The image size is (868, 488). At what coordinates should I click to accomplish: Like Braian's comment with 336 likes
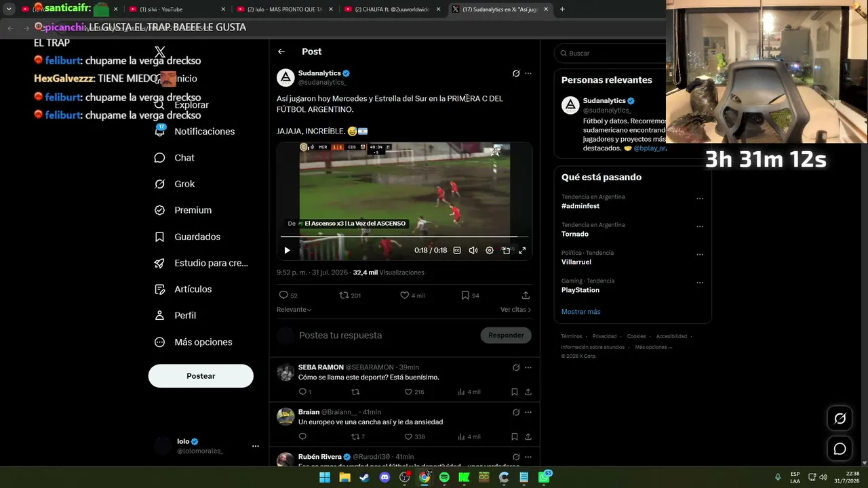tap(414, 436)
